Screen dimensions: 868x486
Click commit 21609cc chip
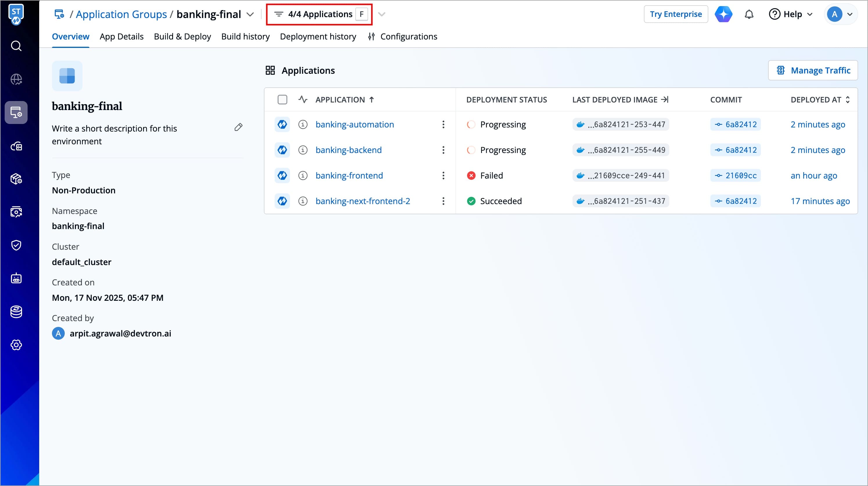tap(735, 176)
